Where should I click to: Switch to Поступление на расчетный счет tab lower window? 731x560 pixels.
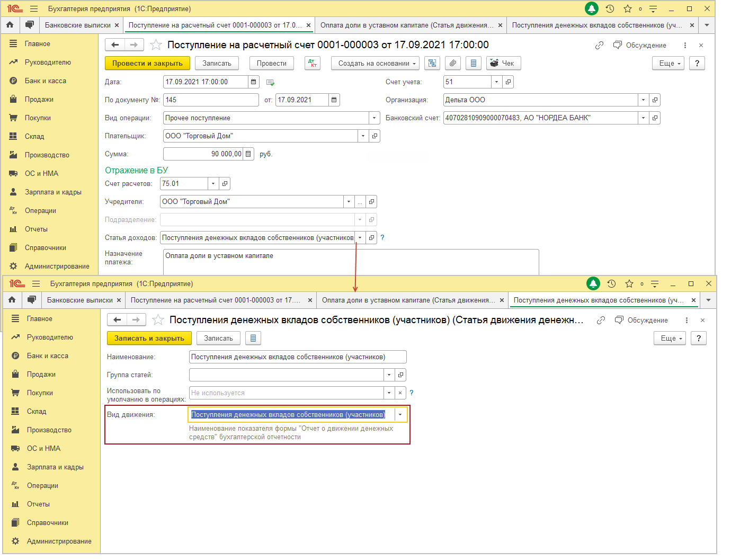(x=216, y=300)
